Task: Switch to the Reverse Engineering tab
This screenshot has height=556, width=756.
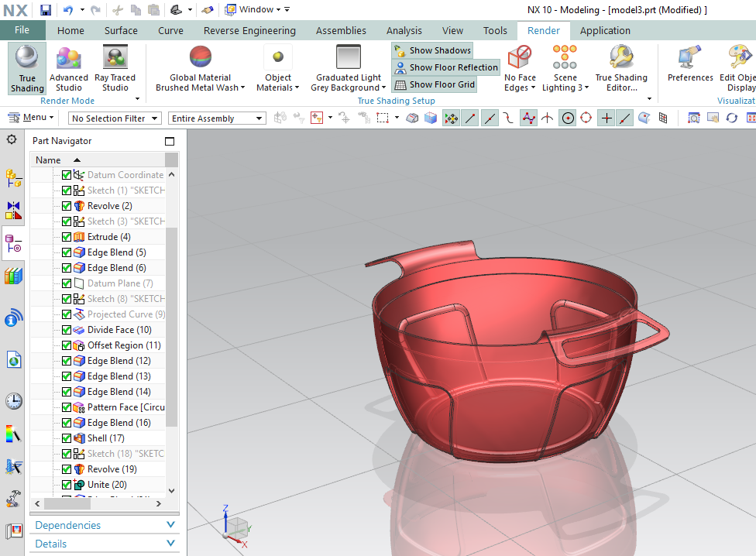Action: point(248,30)
